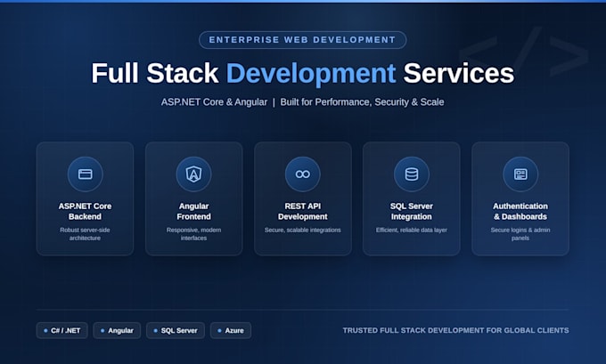The height and width of the screenshot is (364, 606).
Task: Click the 'ASP.NET Core & Angular' subtitle text
Action: pyautogui.click(x=214, y=102)
